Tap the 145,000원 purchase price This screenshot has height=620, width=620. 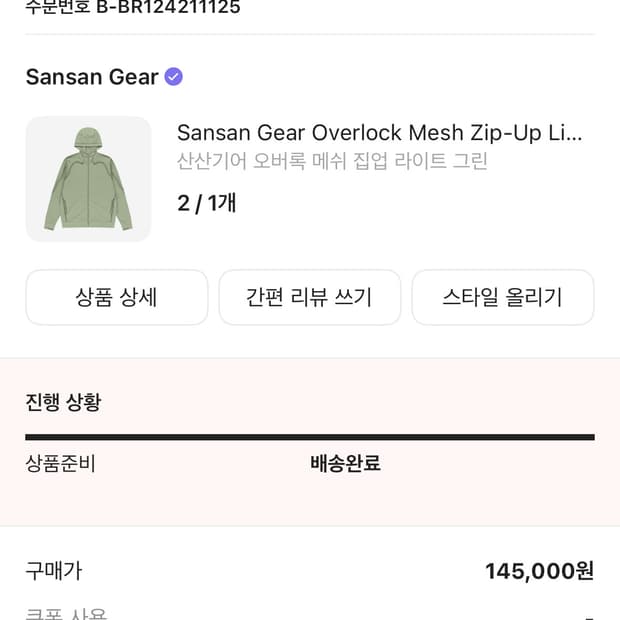tap(539, 571)
